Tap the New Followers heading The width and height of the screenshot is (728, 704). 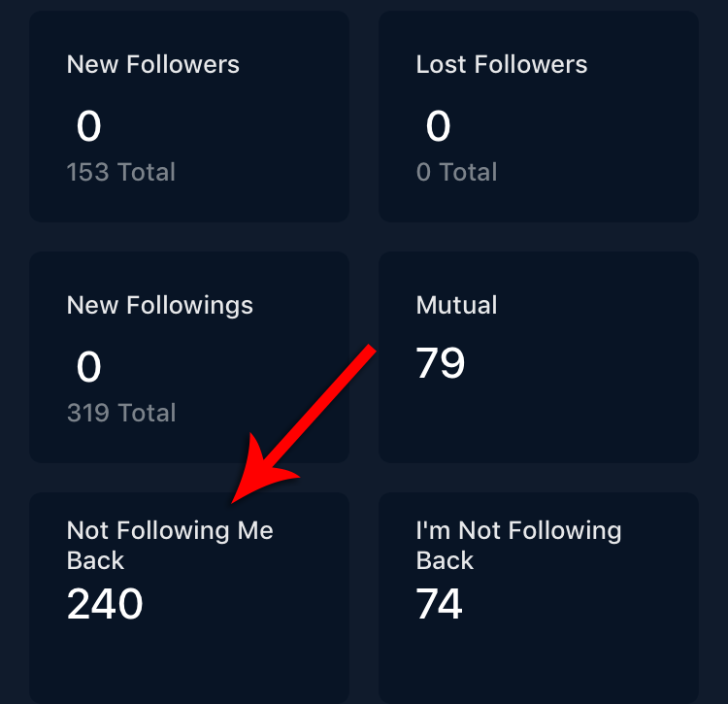pos(152,65)
